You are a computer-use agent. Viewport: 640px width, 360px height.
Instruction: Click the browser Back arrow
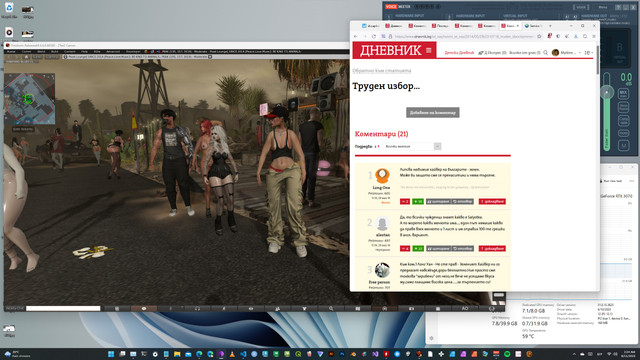coord(356,36)
